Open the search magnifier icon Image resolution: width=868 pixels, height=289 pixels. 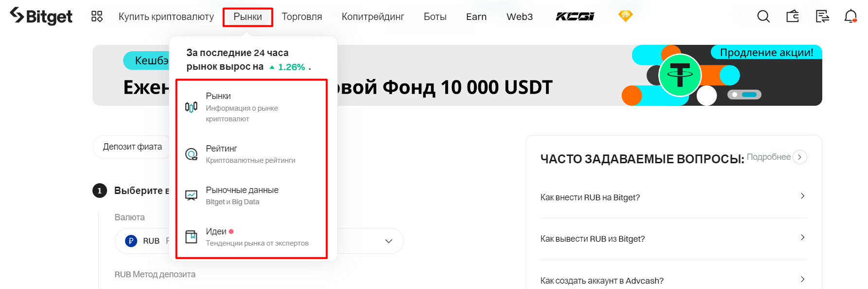(763, 17)
